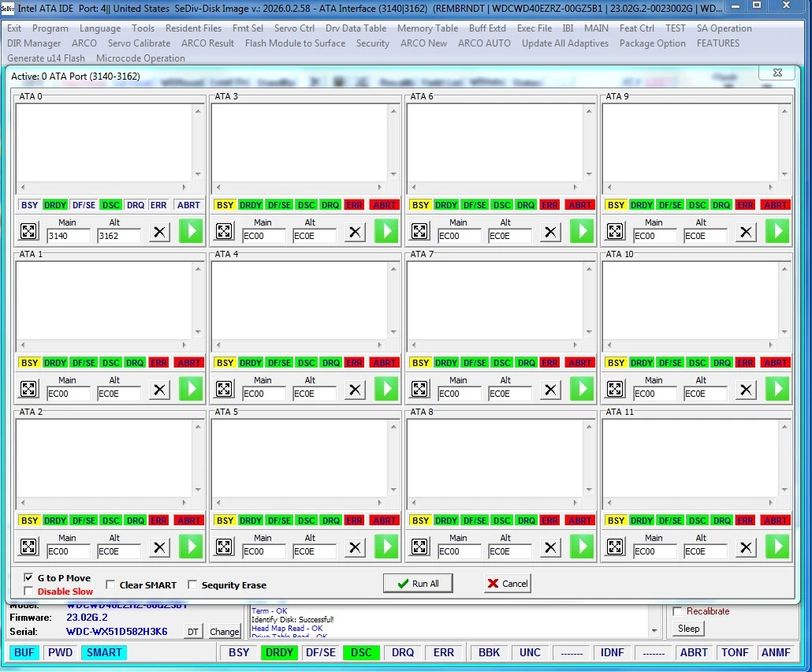This screenshot has height=672, width=812.
Task: Open the DIR Manager menu
Action: 34,43
